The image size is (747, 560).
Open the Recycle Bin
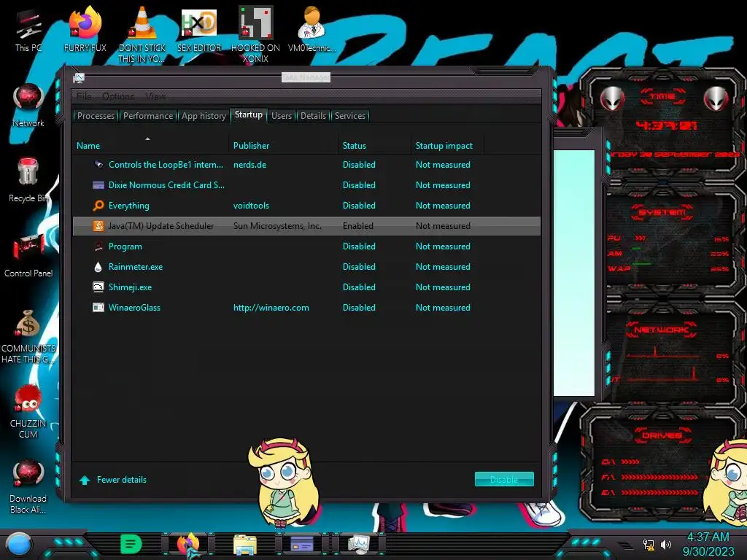pyautogui.click(x=28, y=180)
